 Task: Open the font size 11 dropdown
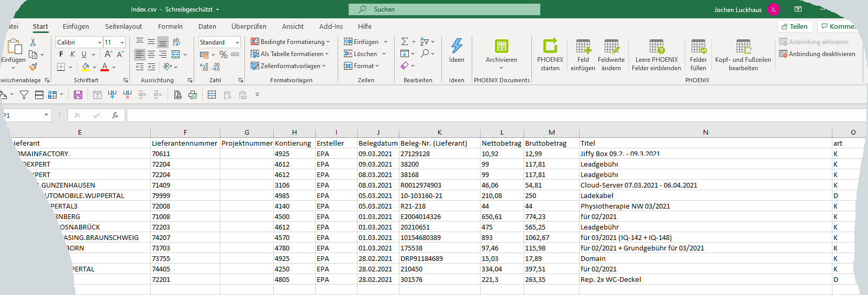(122, 42)
